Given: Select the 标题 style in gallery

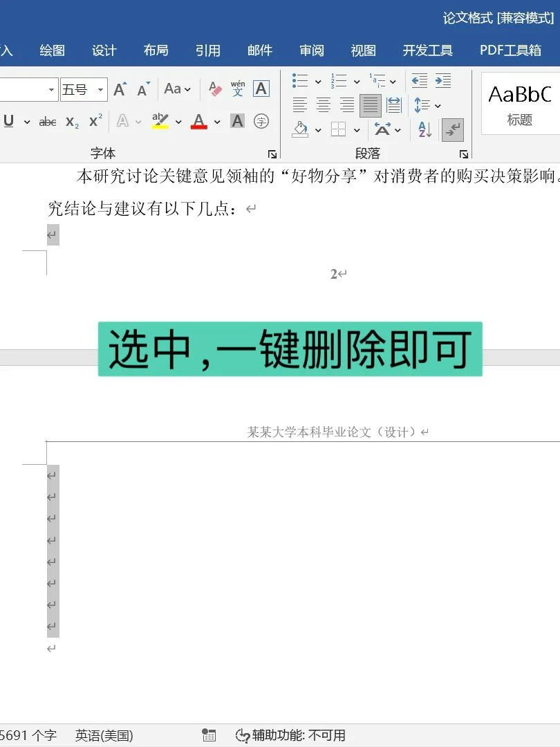Looking at the screenshot, I should pyautogui.click(x=520, y=104).
